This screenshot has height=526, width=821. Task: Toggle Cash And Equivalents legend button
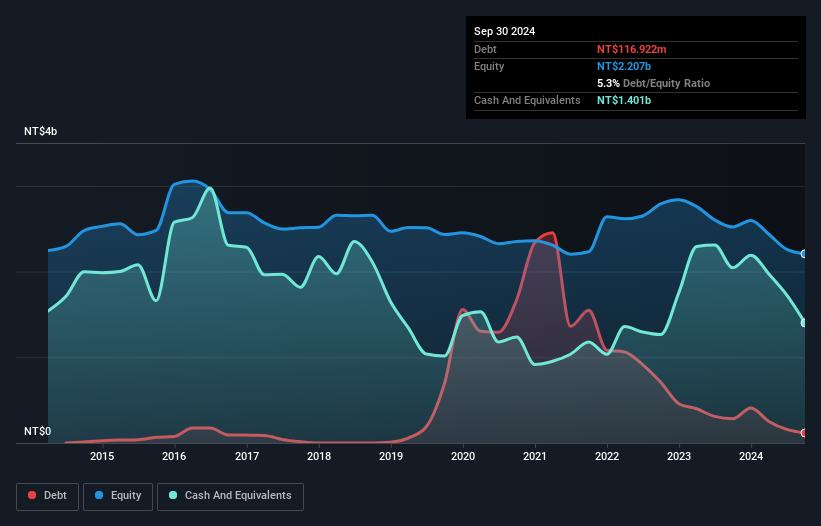click(x=230, y=496)
